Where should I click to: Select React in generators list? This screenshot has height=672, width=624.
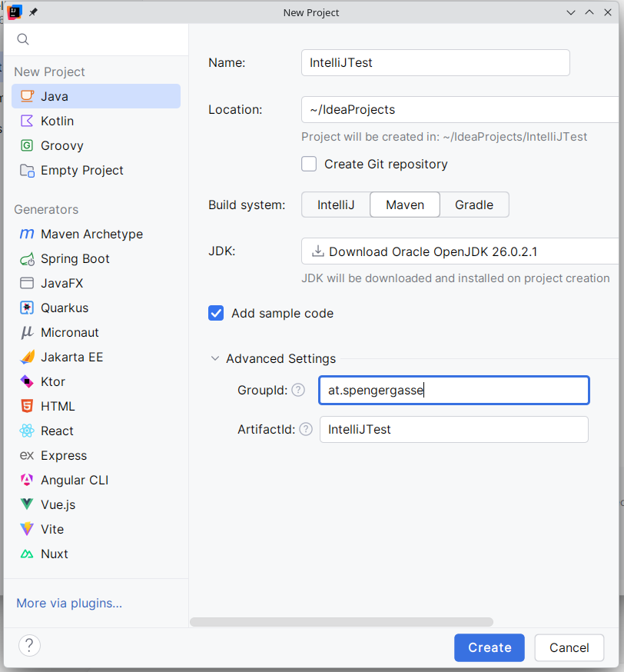pos(96,431)
